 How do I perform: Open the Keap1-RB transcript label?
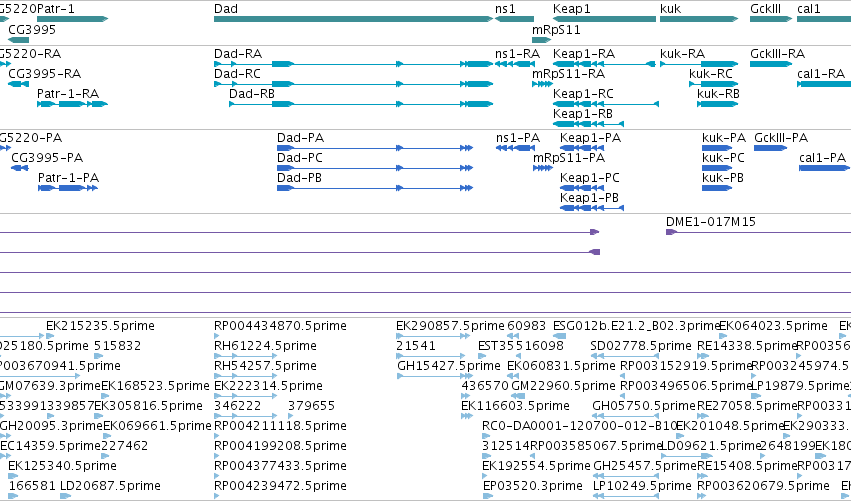click(x=583, y=114)
